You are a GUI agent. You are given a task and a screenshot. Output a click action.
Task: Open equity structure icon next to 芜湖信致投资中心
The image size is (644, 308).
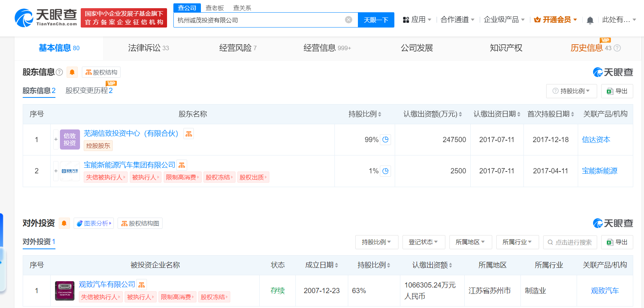[189, 134]
